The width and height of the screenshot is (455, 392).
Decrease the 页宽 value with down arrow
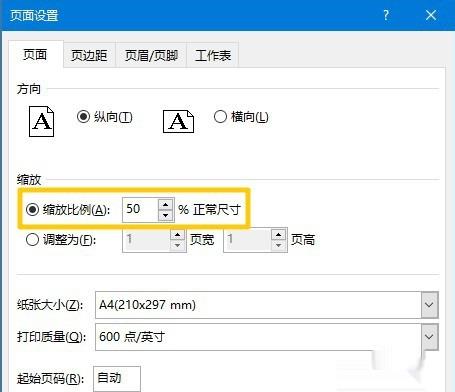pyautogui.click(x=178, y=246)
